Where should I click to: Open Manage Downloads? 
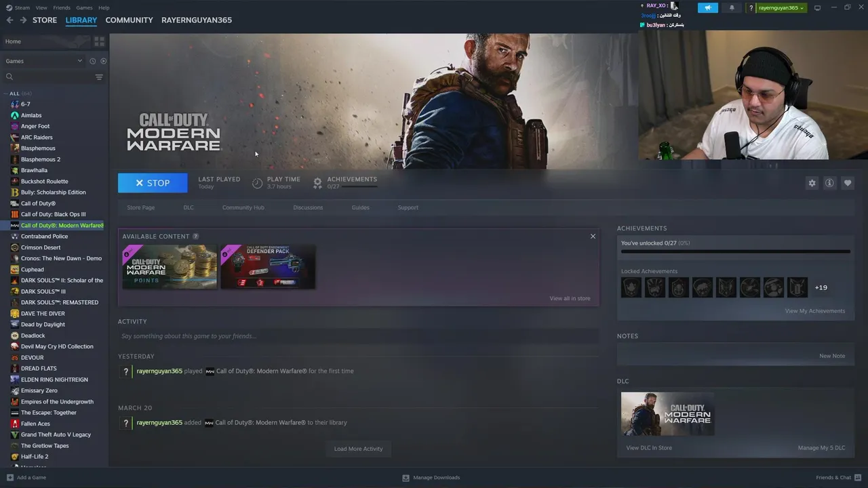click(431, 478)
